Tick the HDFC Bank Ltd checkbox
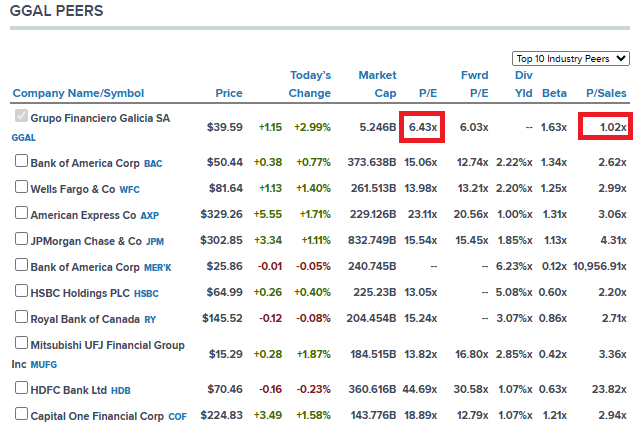The image size is (641, 431). [x=20, y=388]
